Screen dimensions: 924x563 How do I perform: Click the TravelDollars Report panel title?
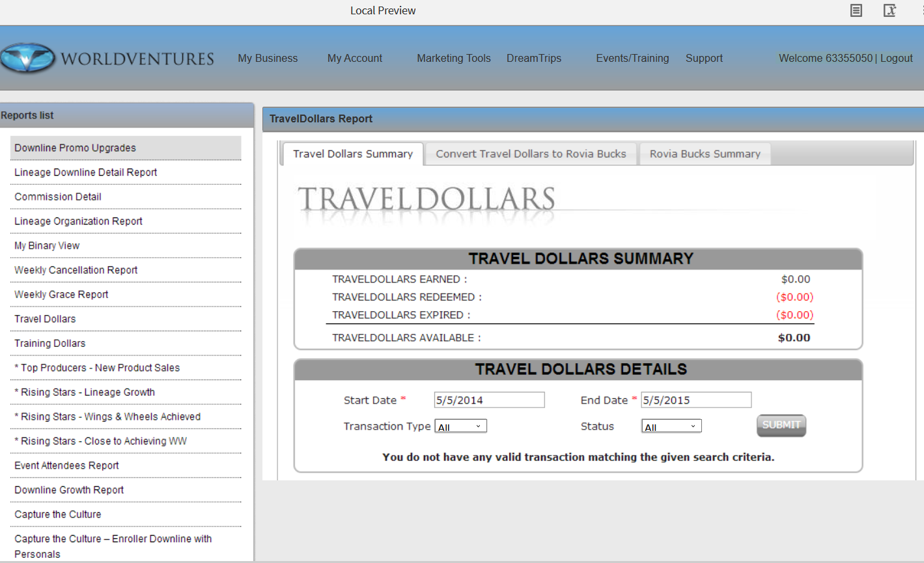(x=321, y=118)
